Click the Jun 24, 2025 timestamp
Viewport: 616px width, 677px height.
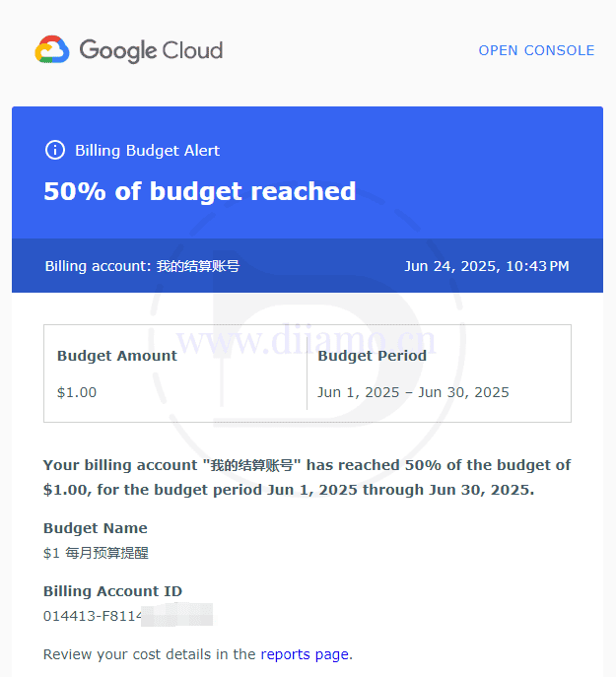click(x=486, y=266)
